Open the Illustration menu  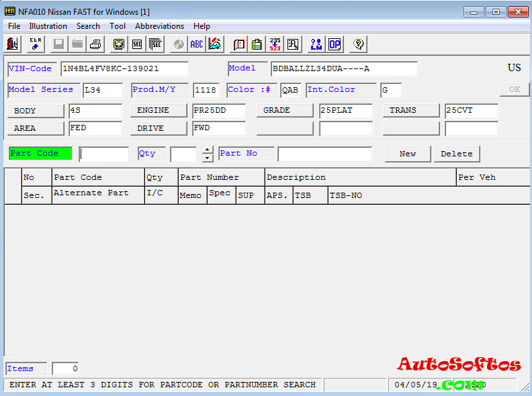point(48,26)
